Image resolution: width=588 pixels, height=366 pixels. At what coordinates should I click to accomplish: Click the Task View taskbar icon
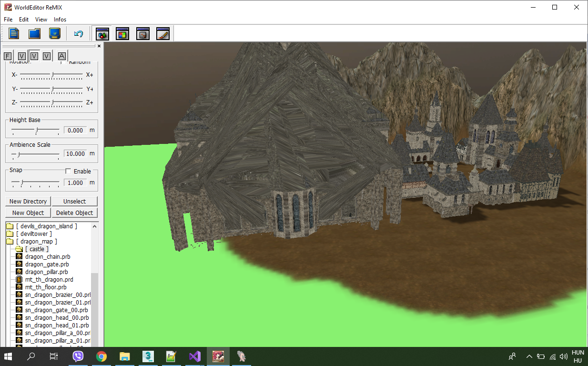(x=54, y=356)
